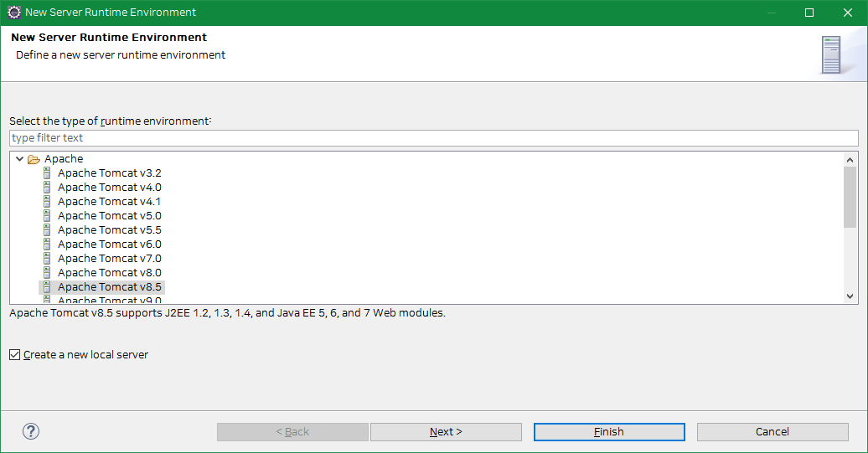The image size is (868, 453).
Task: Click the Eclipse gear icon in title bar
Action: 14,13
